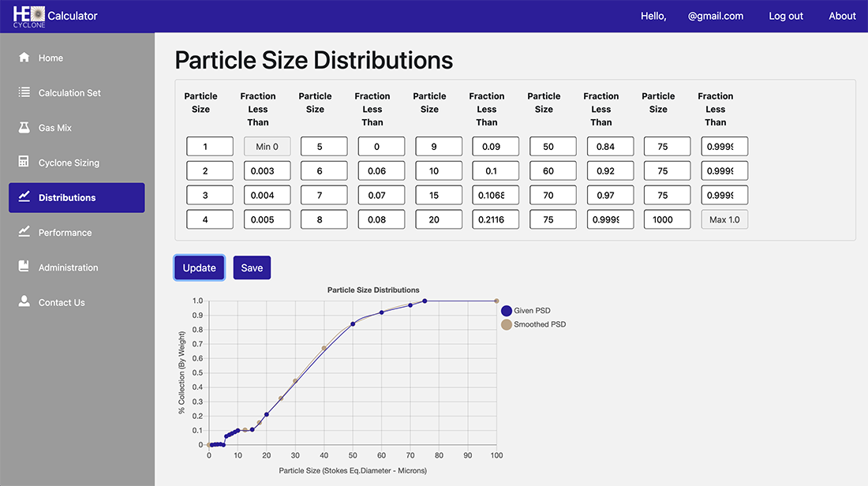Viewport: 868px width, 486px height.
Task: Click the particle size field containing 50
Action: [x=552, y=147]
